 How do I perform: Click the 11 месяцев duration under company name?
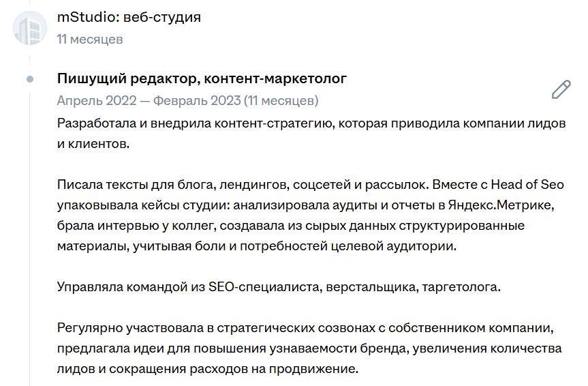[90, 39]
